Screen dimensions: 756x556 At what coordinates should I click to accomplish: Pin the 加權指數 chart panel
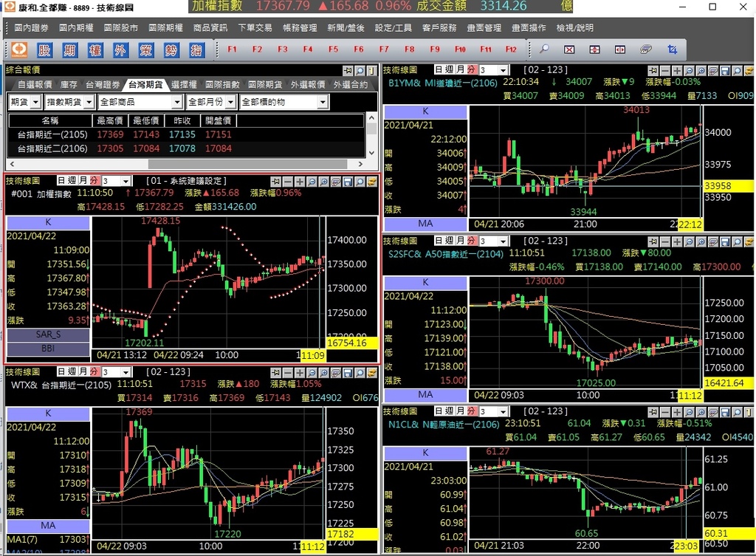click(x=276, y=182)
